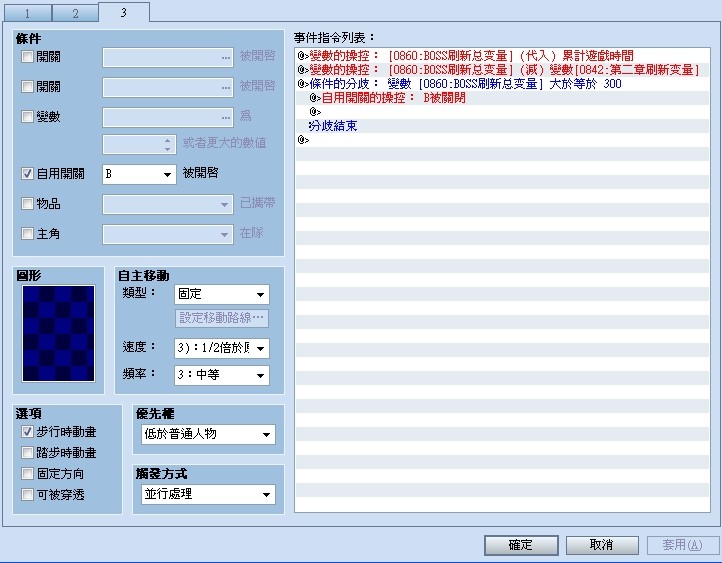The image size is (722, 563).
Task: Enable the 物品 item condition checkbox
Action: point(27,203)
